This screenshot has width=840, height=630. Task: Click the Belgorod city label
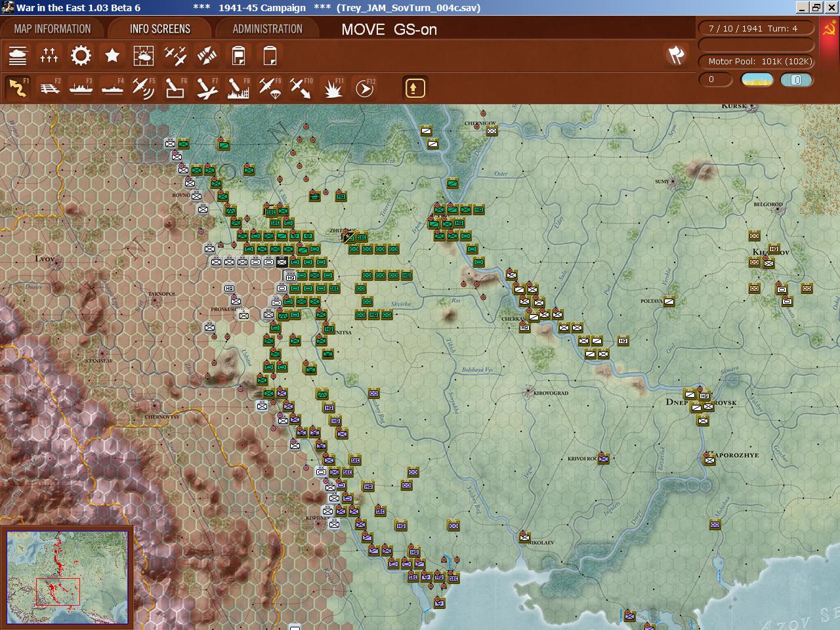coord(768,204)
